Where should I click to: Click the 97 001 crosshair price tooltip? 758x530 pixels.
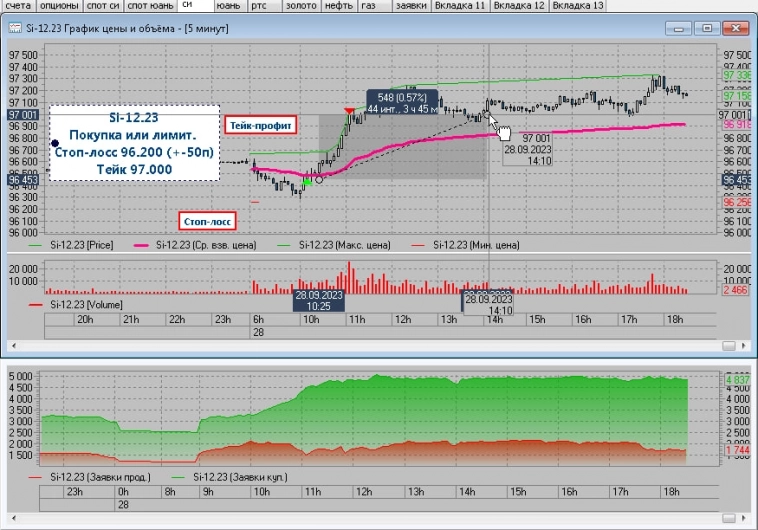527,150
